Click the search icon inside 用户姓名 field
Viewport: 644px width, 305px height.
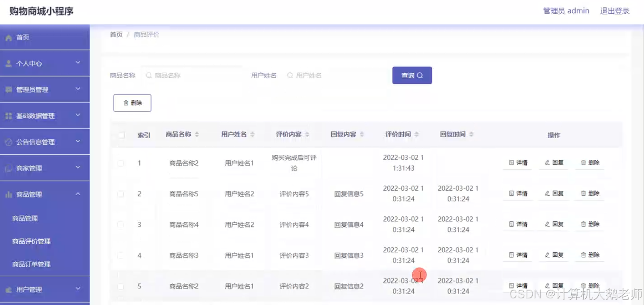[x=290, y=76]
